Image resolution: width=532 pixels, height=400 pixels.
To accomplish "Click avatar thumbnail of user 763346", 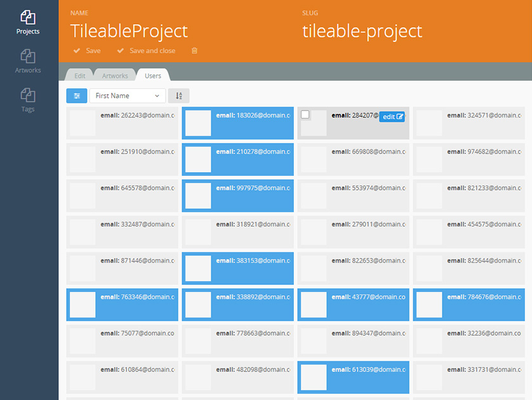I will (83, 305).
